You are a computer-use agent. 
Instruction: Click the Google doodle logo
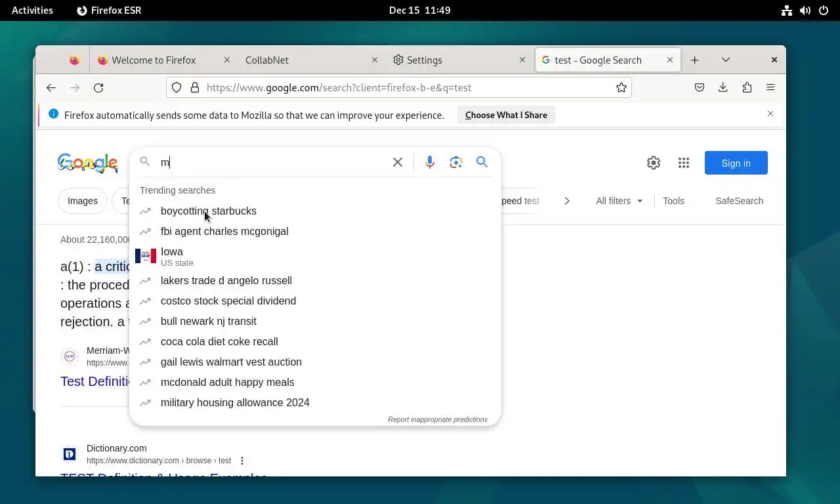pos(87,163)
